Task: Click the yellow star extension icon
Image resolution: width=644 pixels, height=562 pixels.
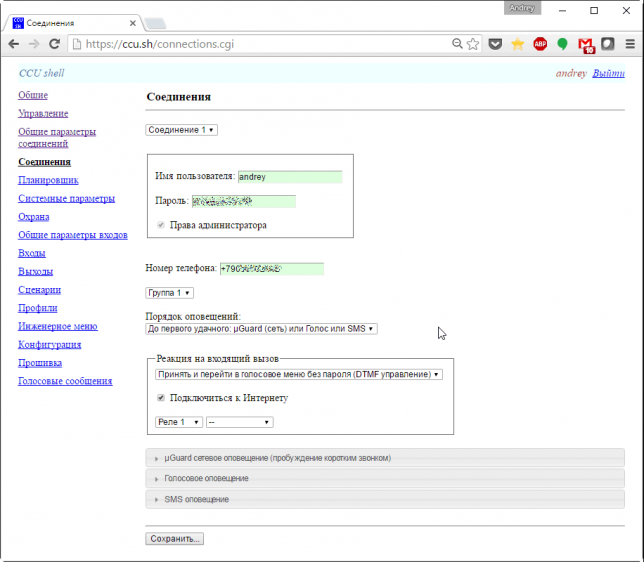Action: (518, 44)
